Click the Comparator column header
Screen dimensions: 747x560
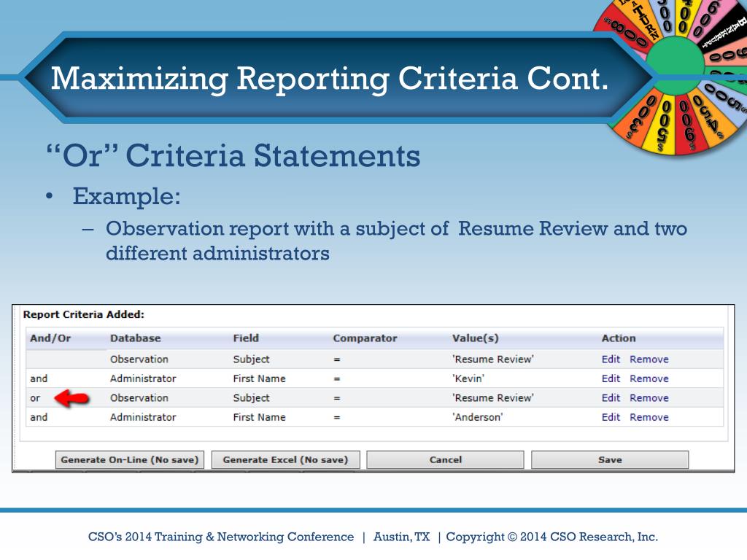(x=365, y=338)
